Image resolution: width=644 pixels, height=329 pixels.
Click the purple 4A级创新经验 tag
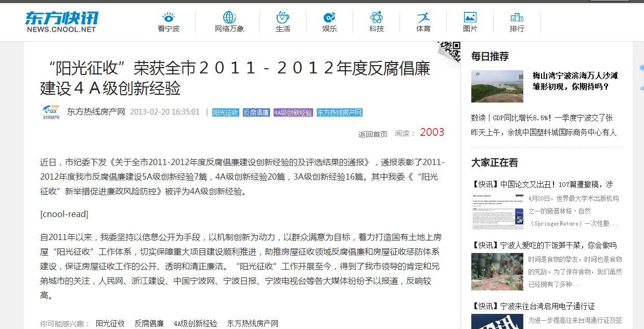pos(293,112)
